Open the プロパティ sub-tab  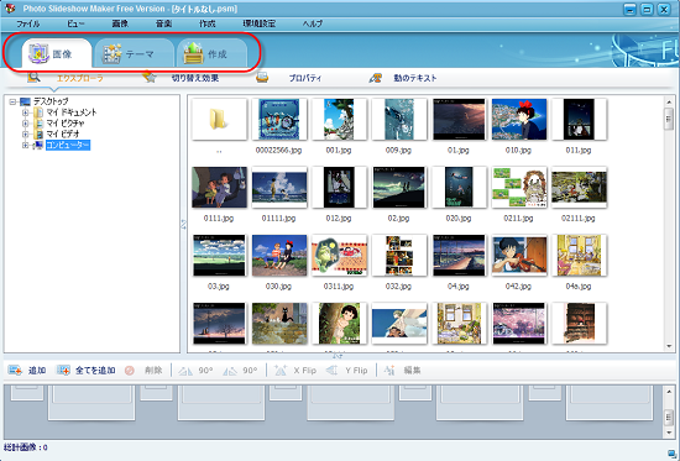point(305,78)
